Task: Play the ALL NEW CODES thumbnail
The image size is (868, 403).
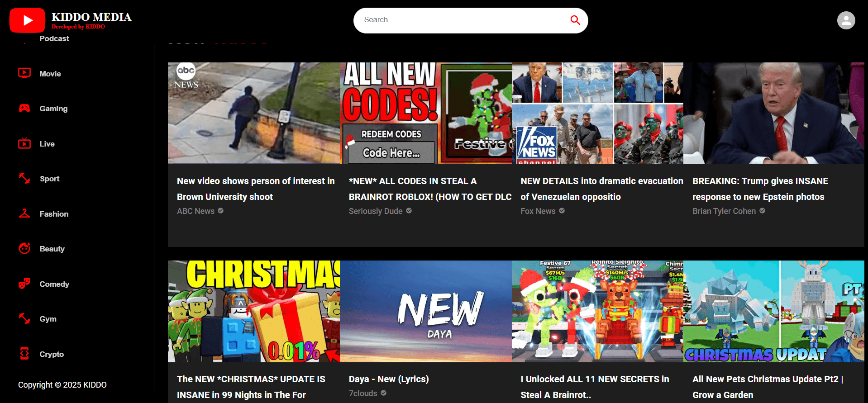Action: (x=426, y=113)
